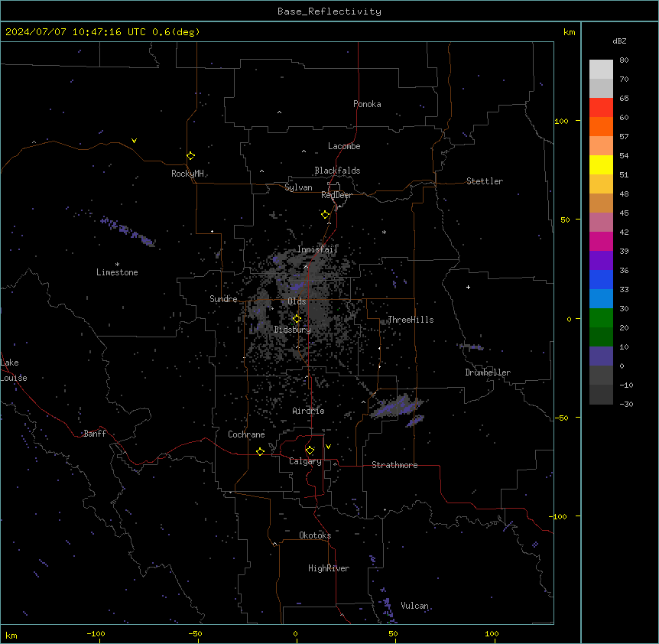659x644 pixels.
Task: Click the yellow diamond marker south of RedDeer
Action: (325, 215)
